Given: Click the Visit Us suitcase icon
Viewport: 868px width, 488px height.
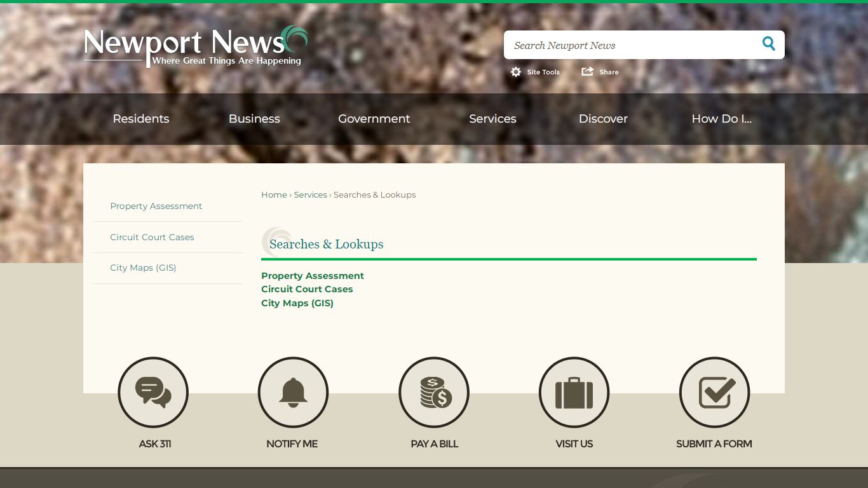Looking at the screenshot, I should pyautogui.click(x=574, y=392).
